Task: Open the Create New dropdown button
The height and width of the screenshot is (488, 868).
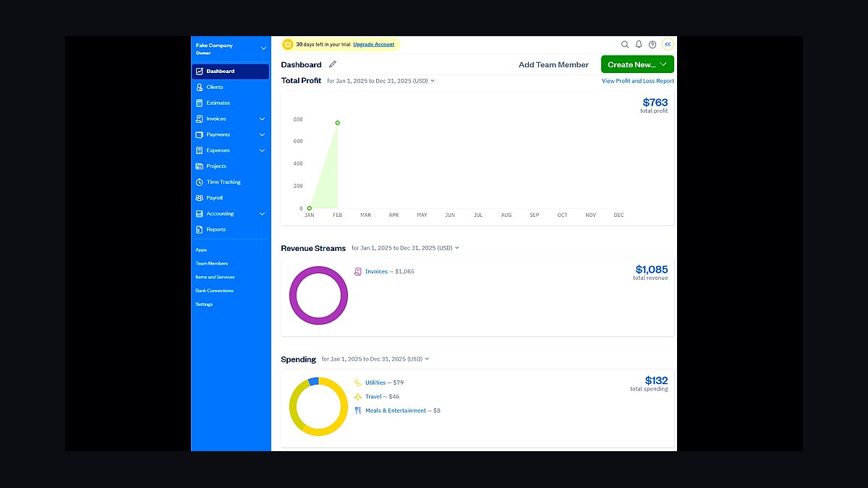Action: (637, 64)
